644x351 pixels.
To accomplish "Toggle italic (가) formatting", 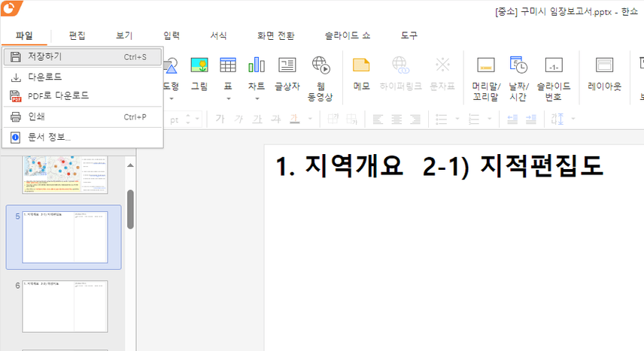I will (238, 119).
